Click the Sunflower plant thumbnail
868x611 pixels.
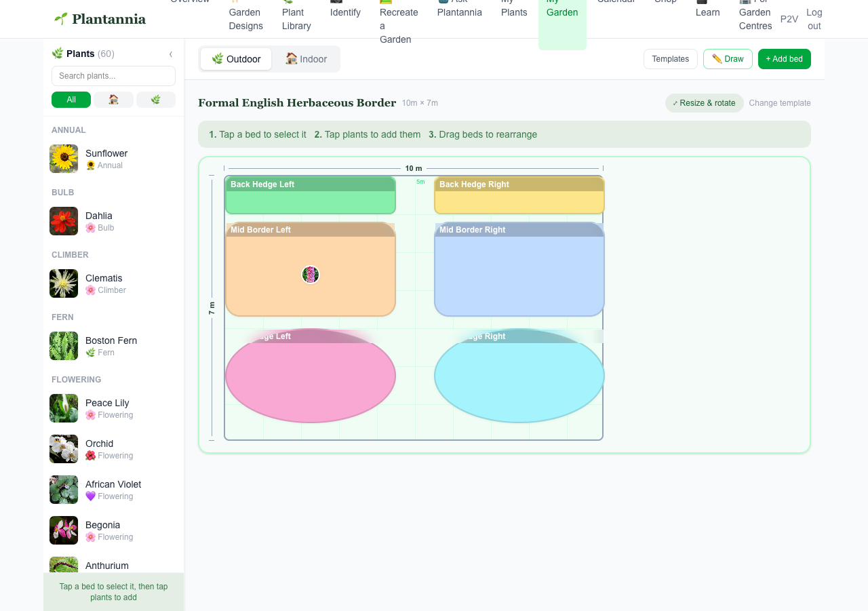(64, 159)
